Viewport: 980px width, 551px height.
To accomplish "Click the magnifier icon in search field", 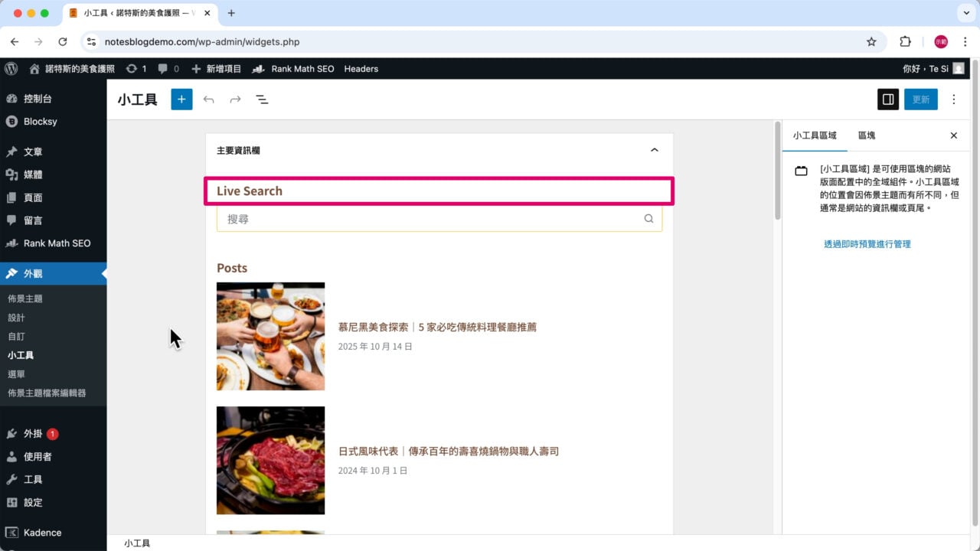I will 648,219.
